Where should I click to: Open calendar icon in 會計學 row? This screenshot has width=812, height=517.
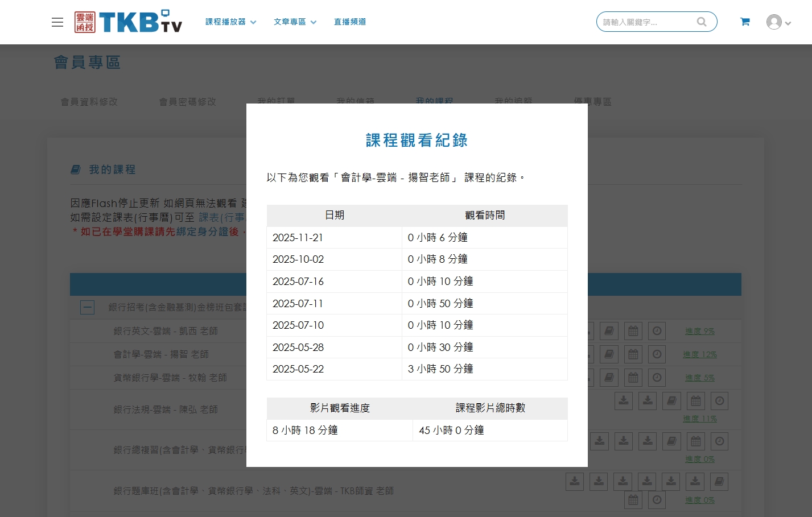click(x=633, y=354)
